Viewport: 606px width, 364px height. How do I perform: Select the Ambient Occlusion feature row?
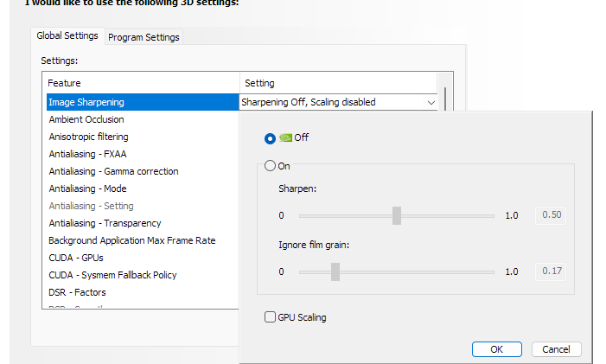[x=86, y=119]
